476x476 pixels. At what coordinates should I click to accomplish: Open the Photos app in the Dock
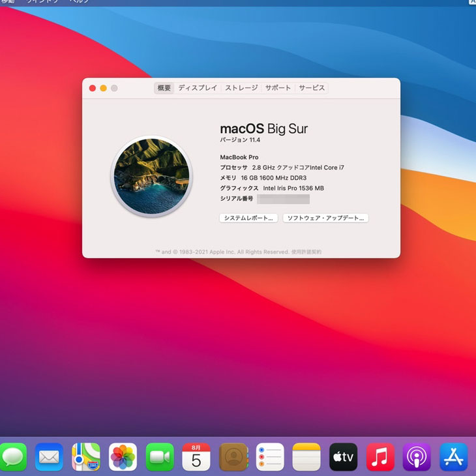pyautogui.click(x=123, y=456)
